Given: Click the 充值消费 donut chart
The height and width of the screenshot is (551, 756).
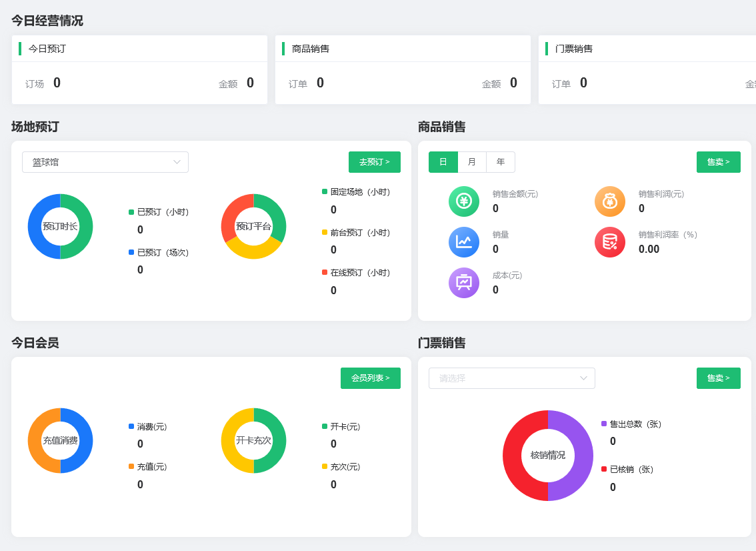Looking at the screenshot, I should (60, 440).
